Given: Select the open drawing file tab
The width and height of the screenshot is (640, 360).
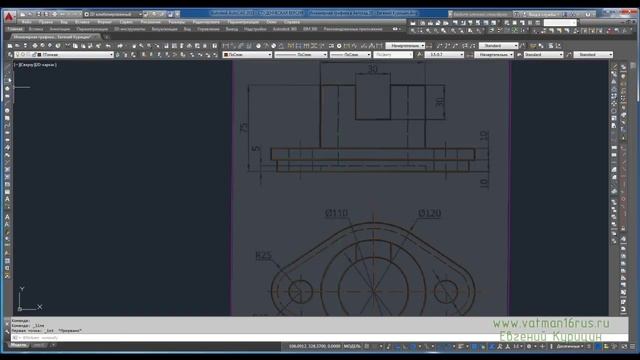Looking at the screenshot, I should pos(54,37).
